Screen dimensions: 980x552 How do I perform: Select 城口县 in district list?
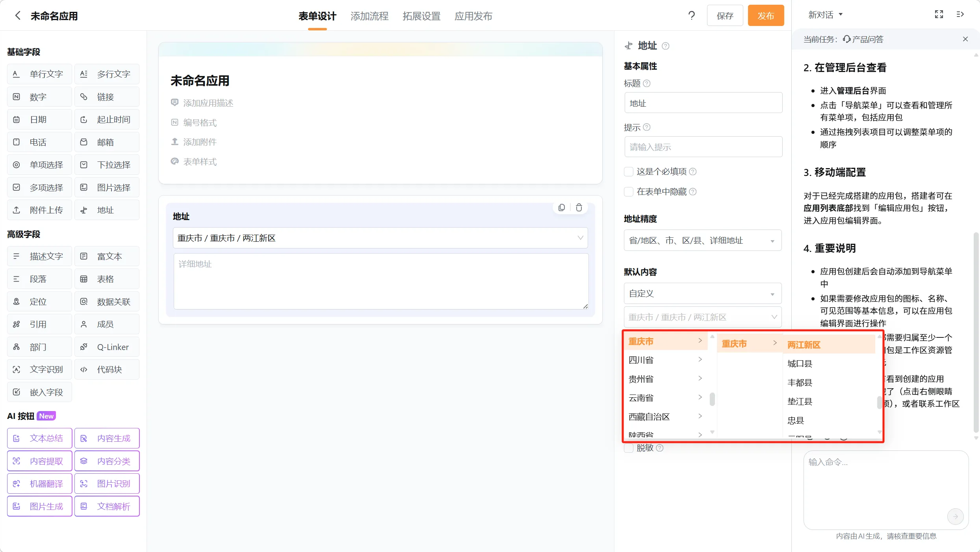pyautogui.click(x=829, y=363)
